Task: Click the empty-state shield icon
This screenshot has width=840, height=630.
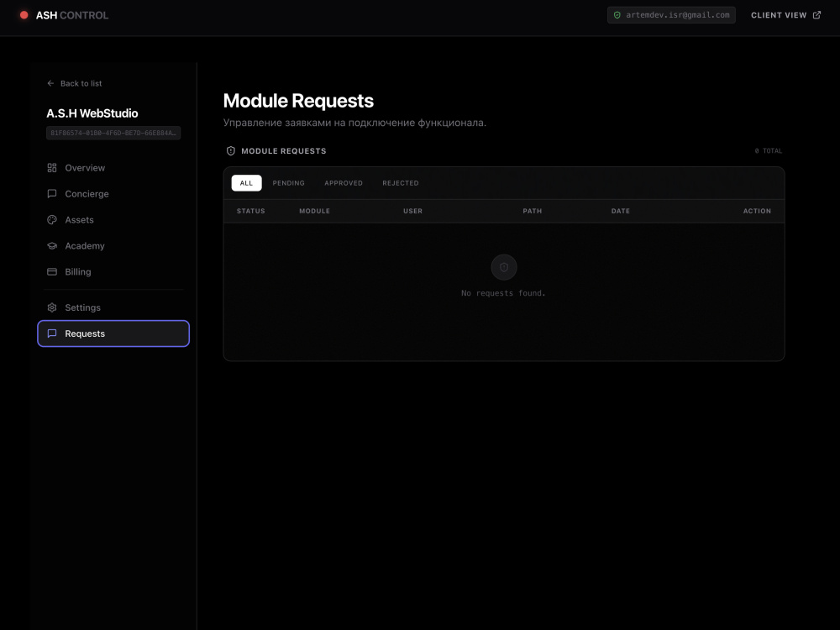Action: pyautogui.click(x=504, y=267)
